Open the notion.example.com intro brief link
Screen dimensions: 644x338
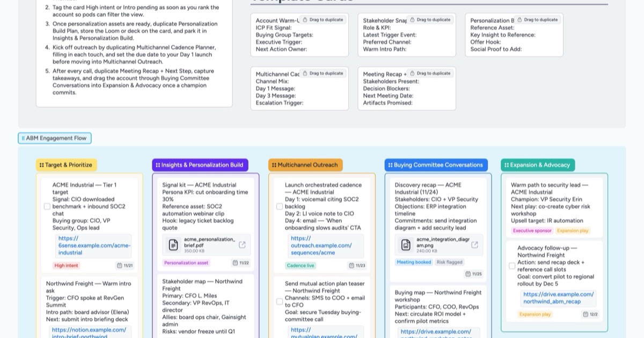click(90, 333)
